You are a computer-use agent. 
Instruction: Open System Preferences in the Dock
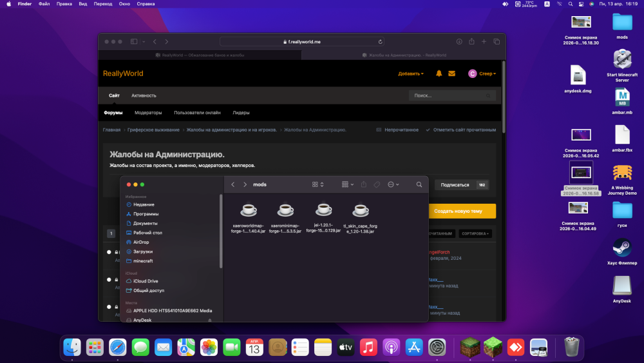click(x=437, y=348)
